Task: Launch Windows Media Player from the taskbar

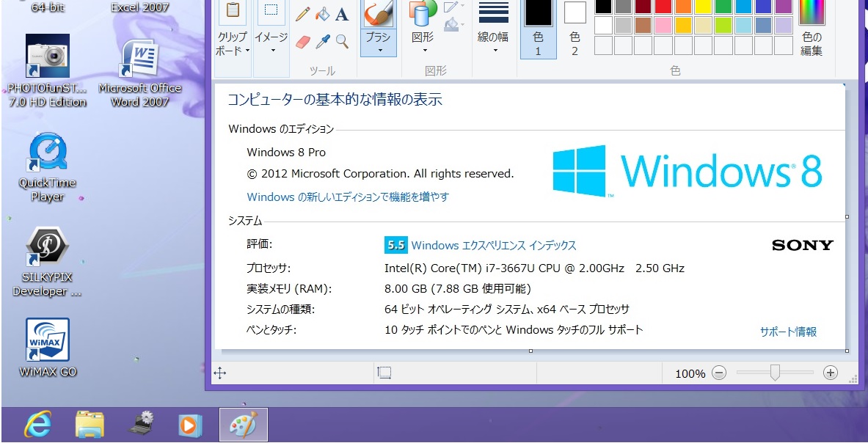Action: point(190,425)
